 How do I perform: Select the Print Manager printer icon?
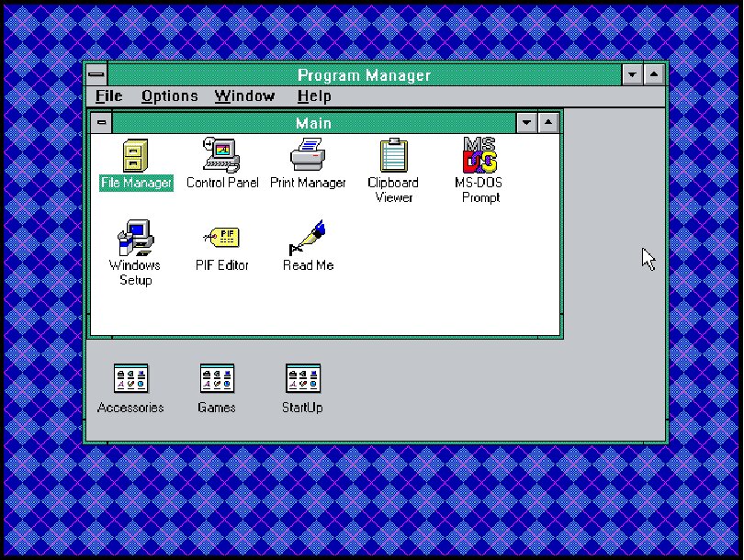tap(308, 154)
